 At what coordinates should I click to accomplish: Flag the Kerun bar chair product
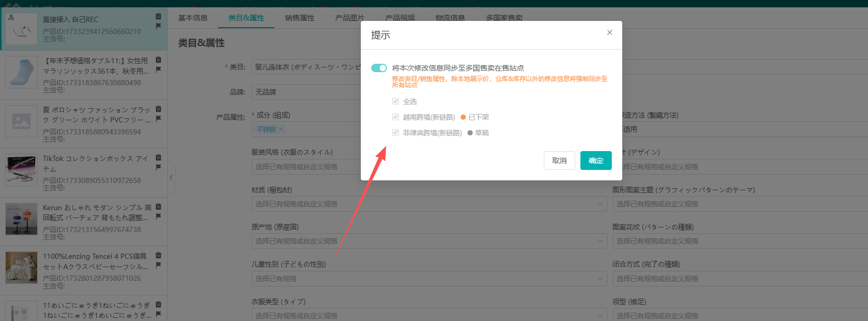click(x=158, y=216)
